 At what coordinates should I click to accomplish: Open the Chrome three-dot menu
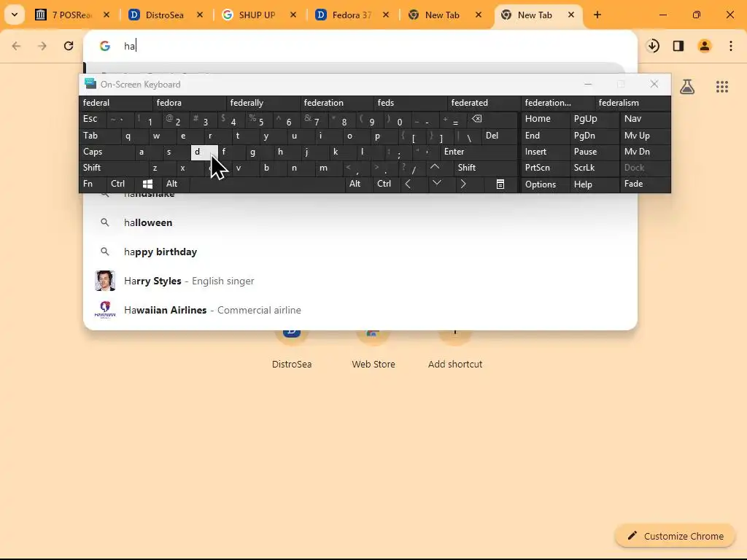pyautogui.click(x=731, y=46)
